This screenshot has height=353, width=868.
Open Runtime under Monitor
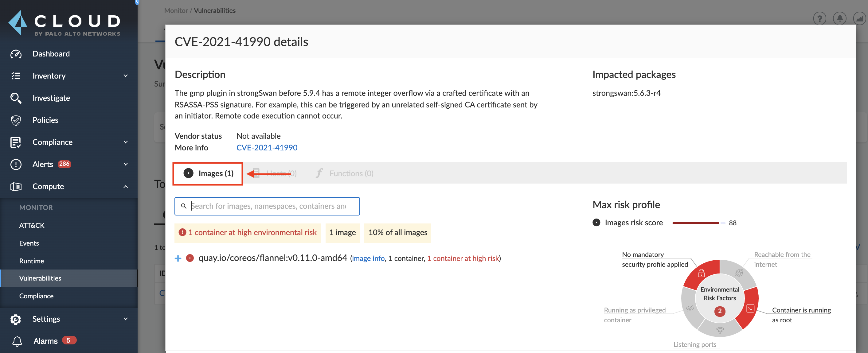(31, 261)
